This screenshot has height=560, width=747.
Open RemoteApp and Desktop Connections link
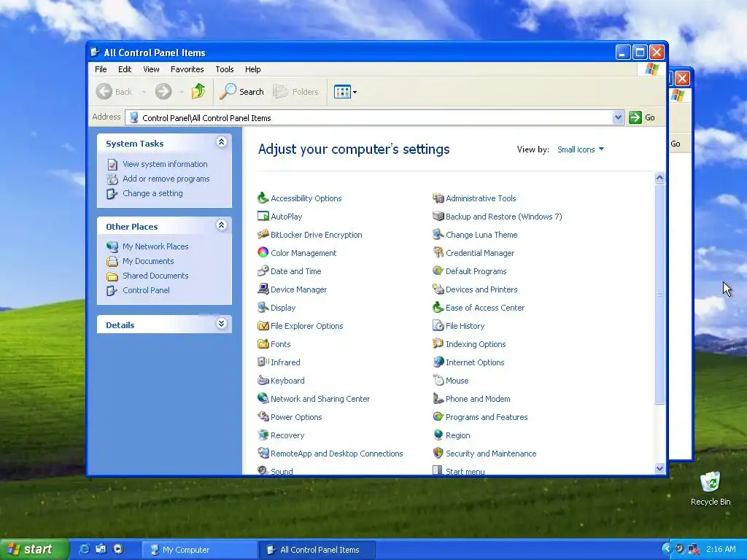coord(336,454)
